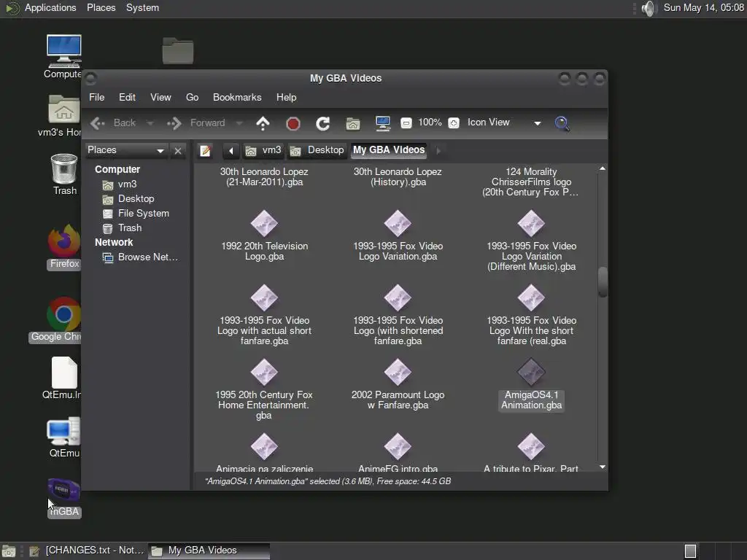The width and height of the screenshot is (747, 560).
Task: Open Home folder from toolbar icon
Action: 352,124
